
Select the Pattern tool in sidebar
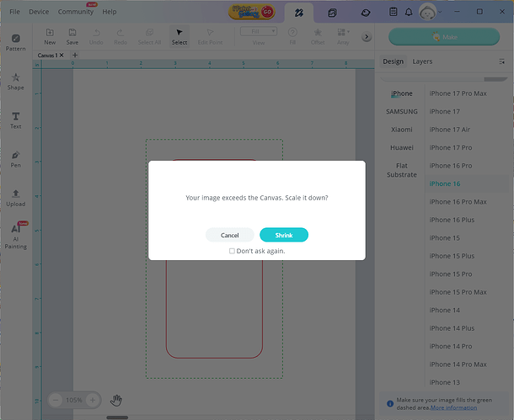(16, 43)
